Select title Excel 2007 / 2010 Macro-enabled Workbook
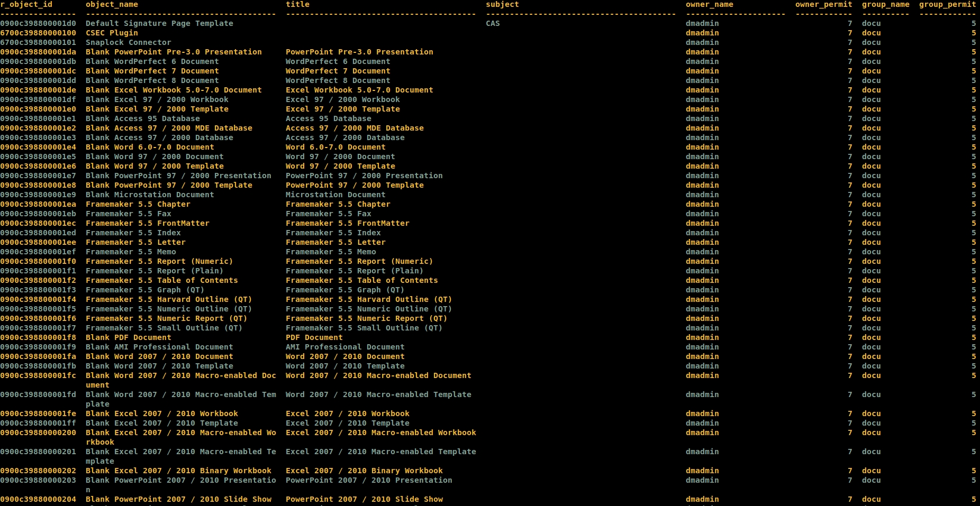The width and height of the screenshot is (980, 506). [381, 433]
